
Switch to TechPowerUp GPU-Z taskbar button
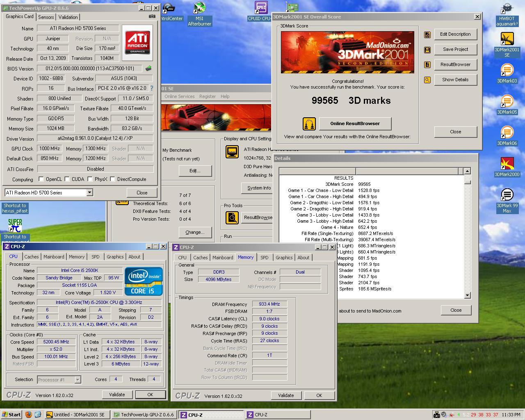tap(144, 415)
